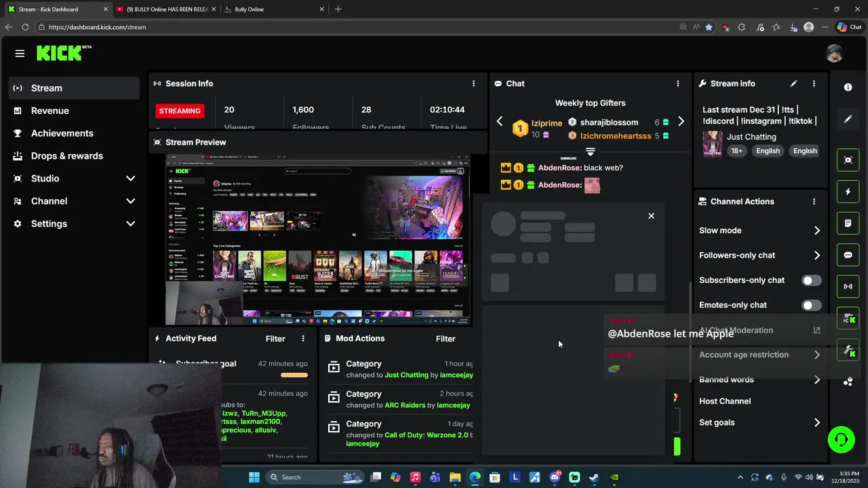
Task: Open Set goals settings
Action: (760, 422)
